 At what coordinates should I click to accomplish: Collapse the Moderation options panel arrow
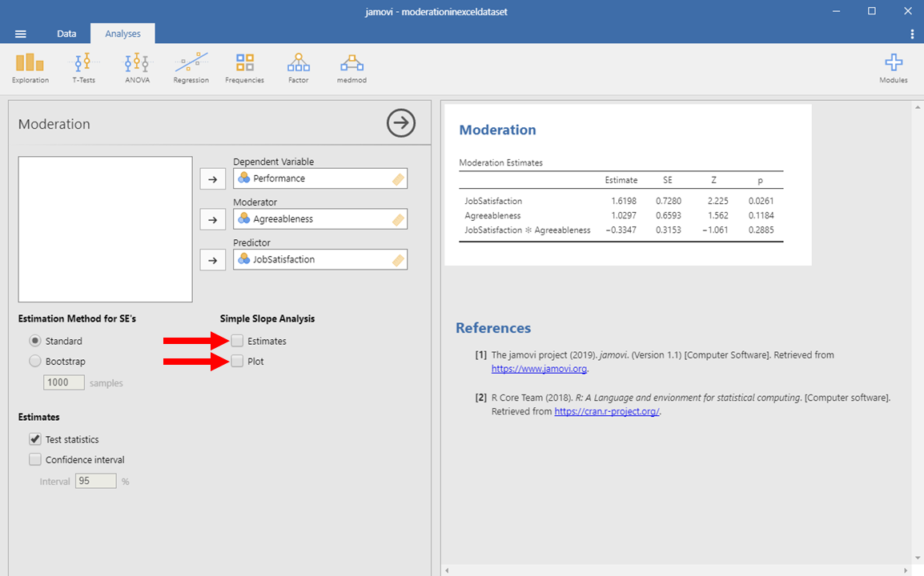[x=401, y=123]
